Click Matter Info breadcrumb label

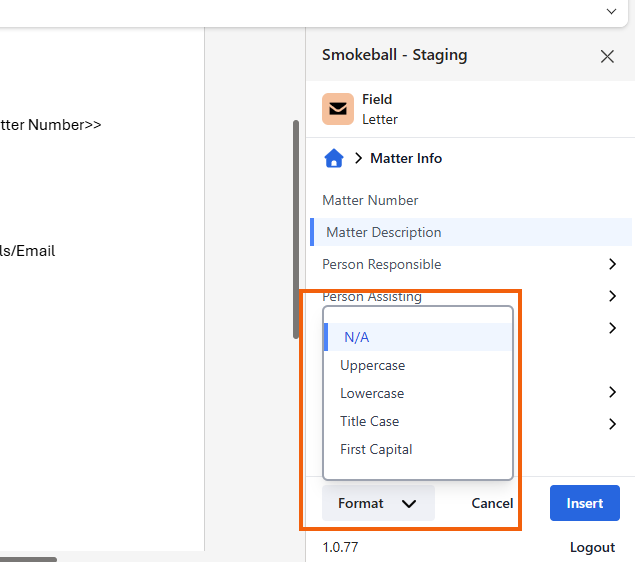point(406,158)
